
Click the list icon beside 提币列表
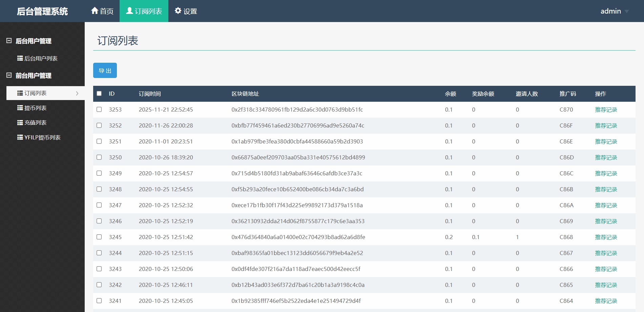(20, 108)
